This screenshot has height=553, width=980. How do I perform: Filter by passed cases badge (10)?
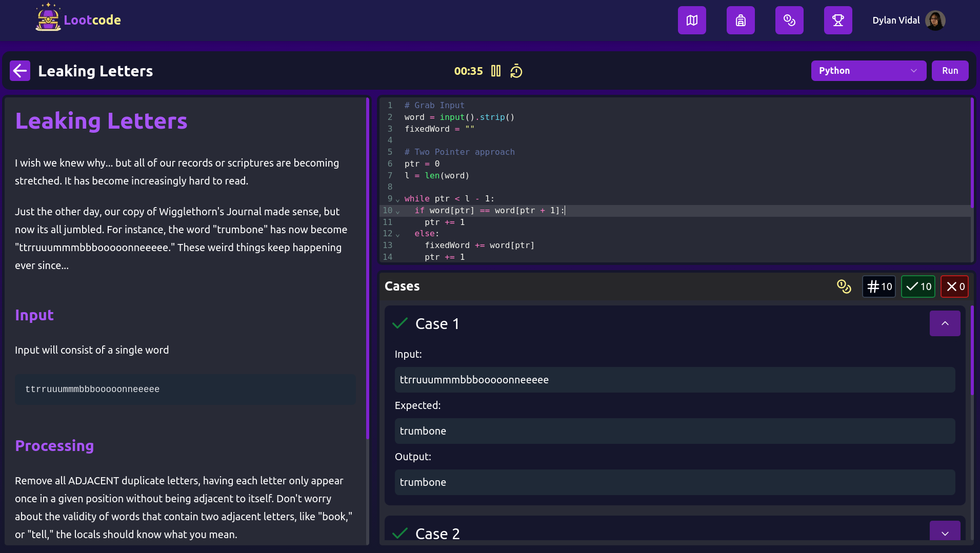[x=918, y=286]
